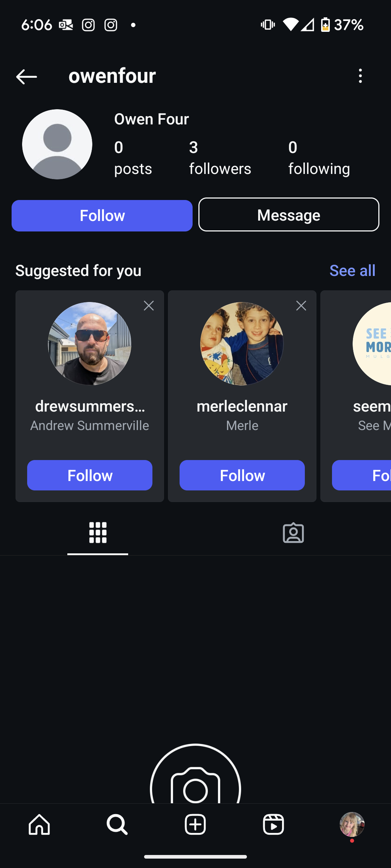
Task: Open merleclennar's profile photo
Action: pos(242,344)
